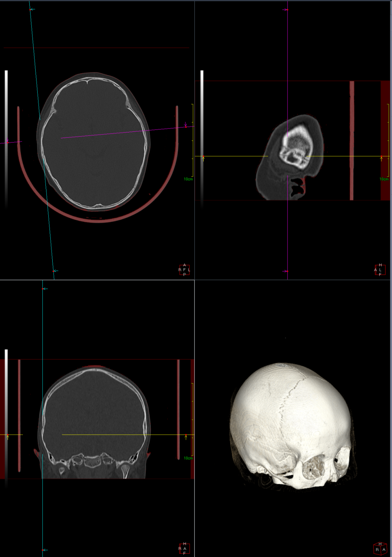This screenshot has width=392, height=557.
Task: Select cyan line bottom arrow in axial view
Action: (x=55, y=271)
